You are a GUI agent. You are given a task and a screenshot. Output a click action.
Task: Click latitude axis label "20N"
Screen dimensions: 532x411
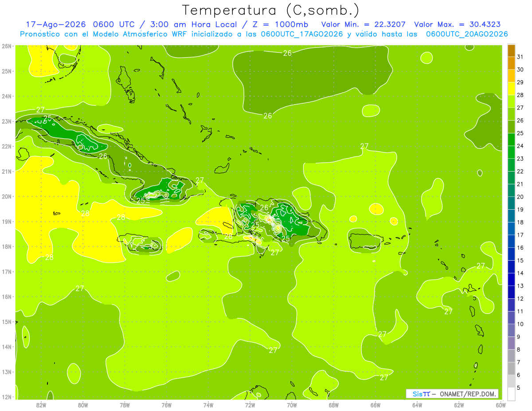click(x=7, y=196)
